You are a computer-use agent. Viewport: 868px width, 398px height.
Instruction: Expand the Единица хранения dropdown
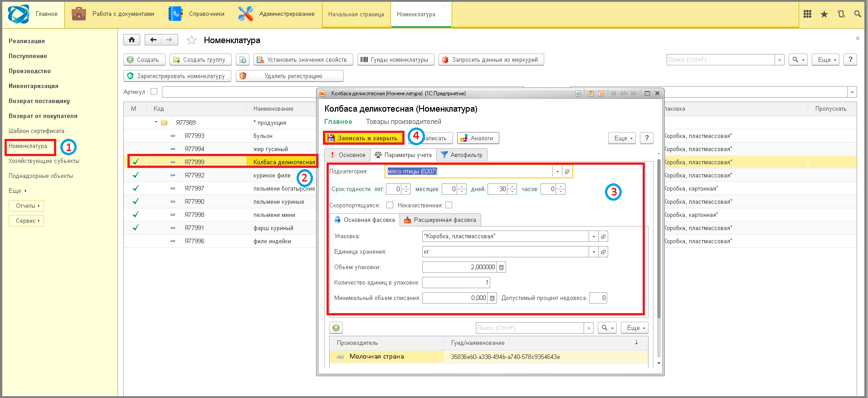[x=594, y=252]
